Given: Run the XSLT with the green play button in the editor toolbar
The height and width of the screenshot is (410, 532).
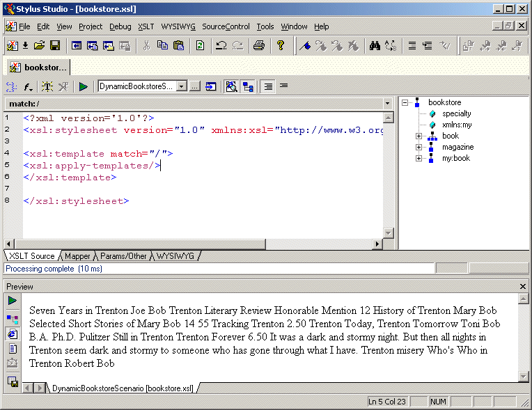Looking at the screenshot, I should click(83, 86).
